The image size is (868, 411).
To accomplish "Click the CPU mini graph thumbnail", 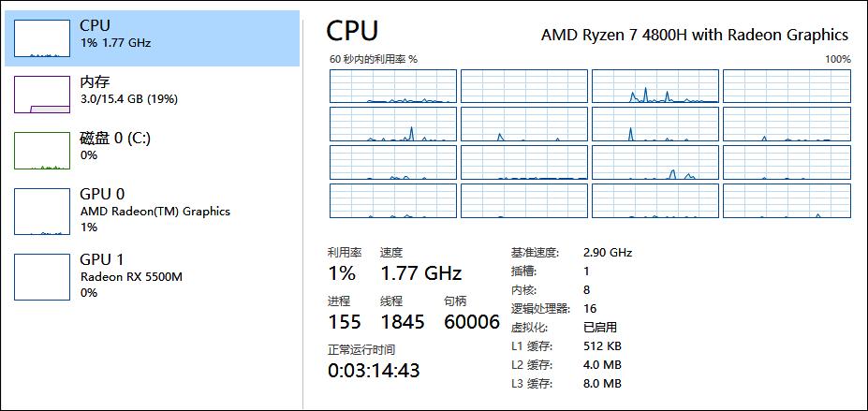I will [41, 38].
